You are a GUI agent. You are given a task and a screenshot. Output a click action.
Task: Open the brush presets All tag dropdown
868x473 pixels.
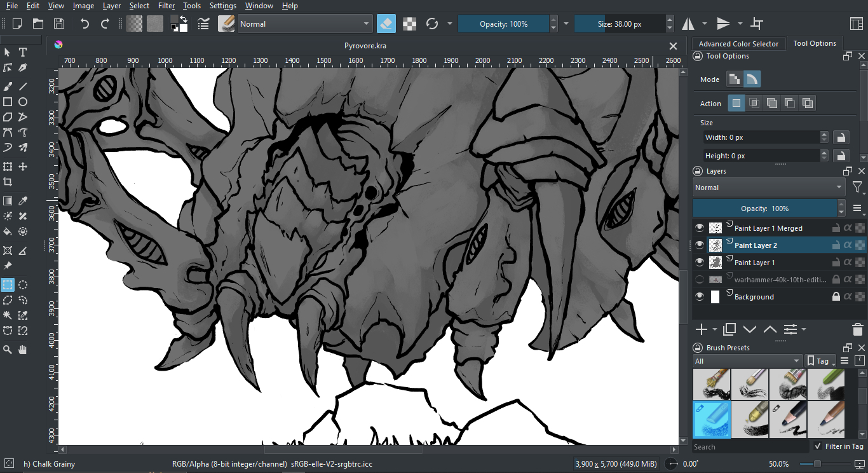click(x=747, y=361)
